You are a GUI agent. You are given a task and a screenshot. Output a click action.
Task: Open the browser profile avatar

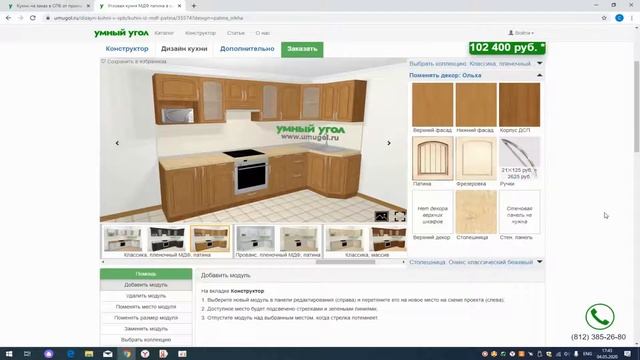point(619,18)
